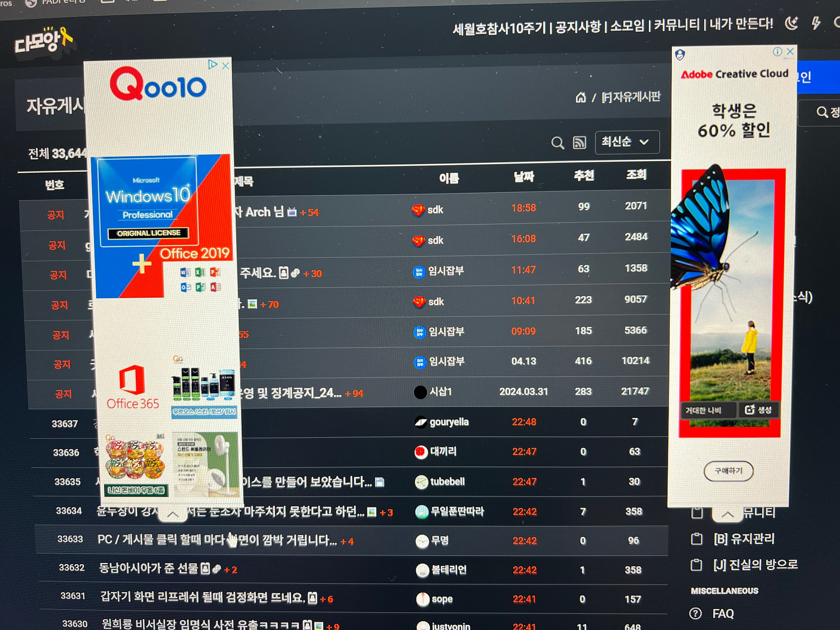Open the FAQ sidebar link
This screenshot has height=630, width=840.
click(x=723, y=614)
